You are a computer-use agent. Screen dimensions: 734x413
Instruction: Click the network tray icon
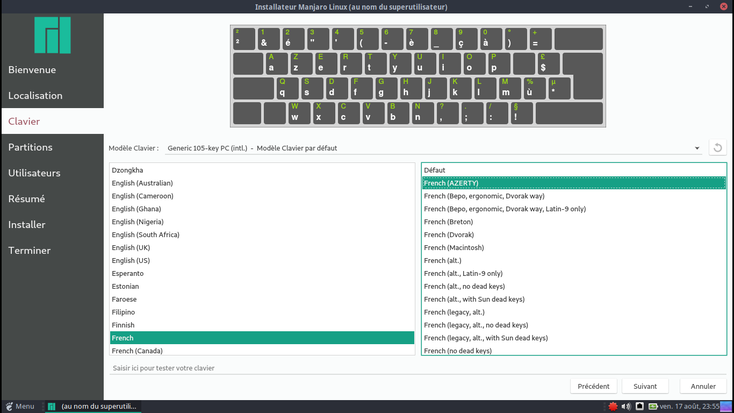pyautogui.click(x=639, y=406)
